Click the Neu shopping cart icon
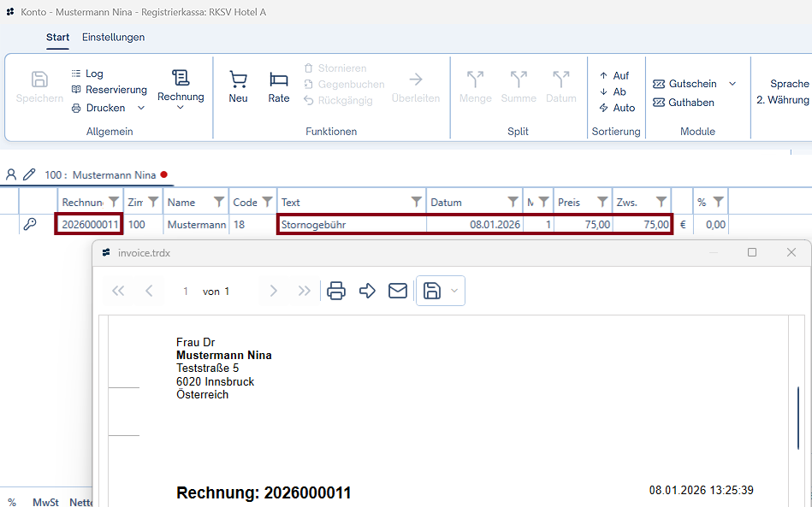The width and height of the screenshot is (812, 507). 238,80
